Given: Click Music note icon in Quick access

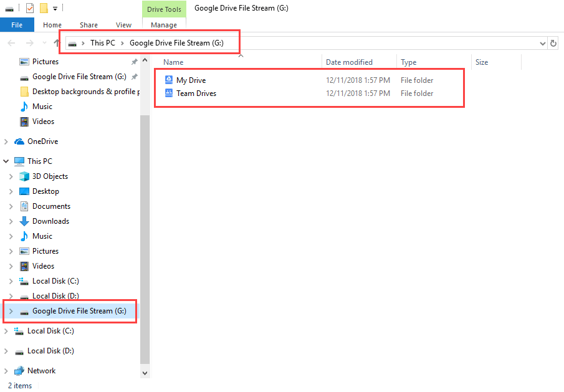Looking at the screenshot, I should pos(24,107).
